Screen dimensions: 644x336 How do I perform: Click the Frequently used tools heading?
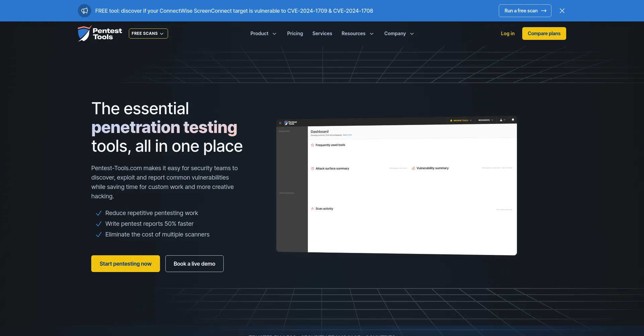coord(330,145)
